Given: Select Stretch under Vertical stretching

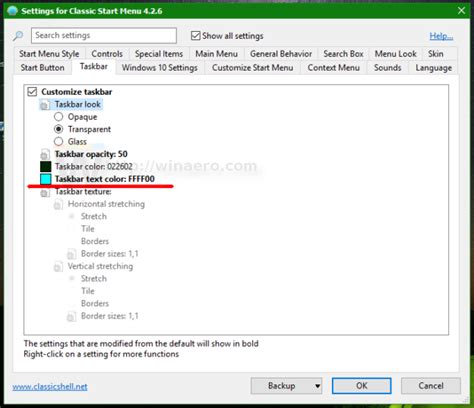Looking at the screenshot, I should point(71,279).
